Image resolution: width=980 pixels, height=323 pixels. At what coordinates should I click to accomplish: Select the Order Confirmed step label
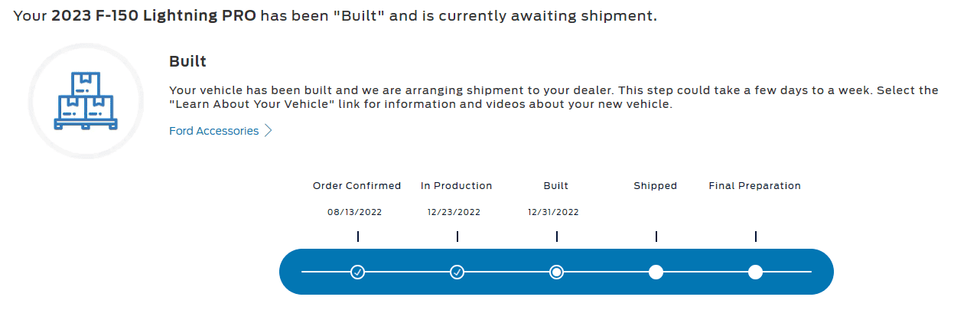[357, 186]
